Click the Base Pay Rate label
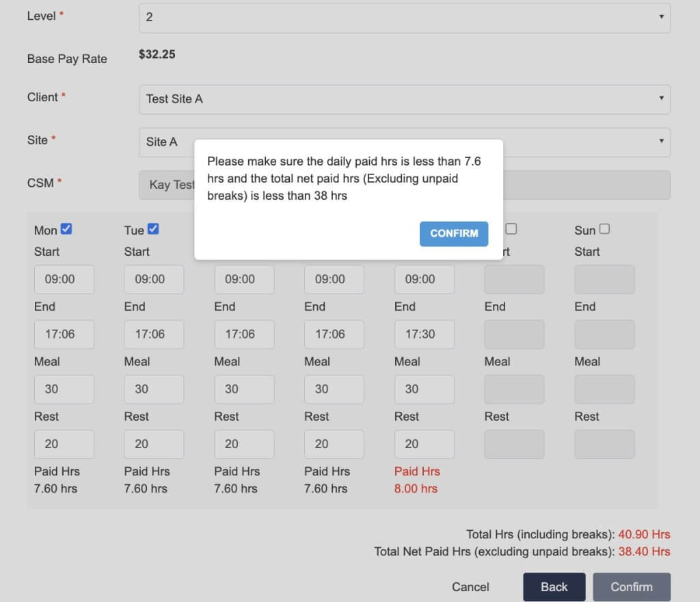This screenshot has height=602, width=700. pyautogui.click(x=67, y=59)
